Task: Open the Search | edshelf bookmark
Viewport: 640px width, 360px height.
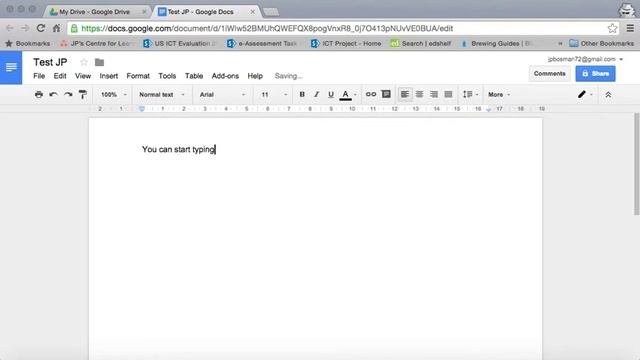Action: (420, 43)
